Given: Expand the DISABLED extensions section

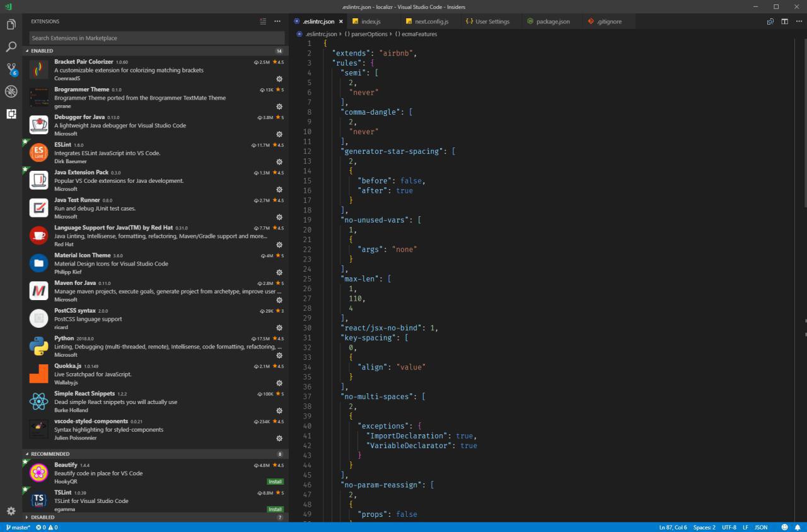Looking at the screenshot, I should [155, 517].
